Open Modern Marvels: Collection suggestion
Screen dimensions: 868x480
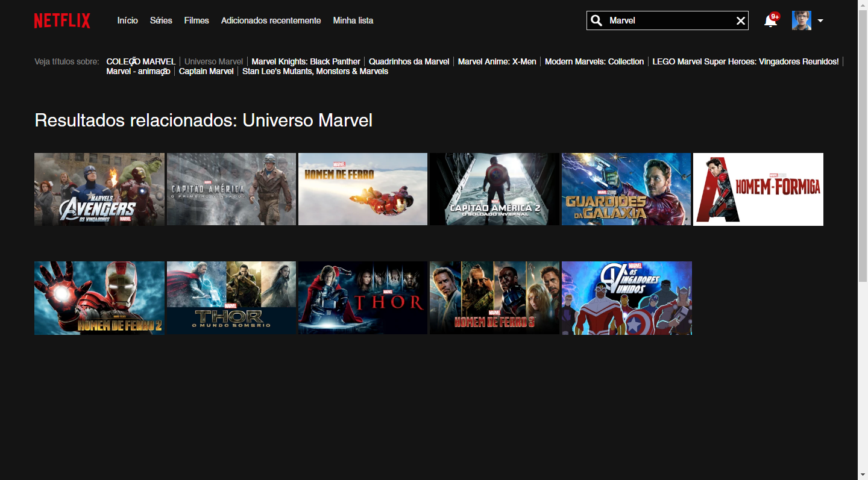point(594,61)
